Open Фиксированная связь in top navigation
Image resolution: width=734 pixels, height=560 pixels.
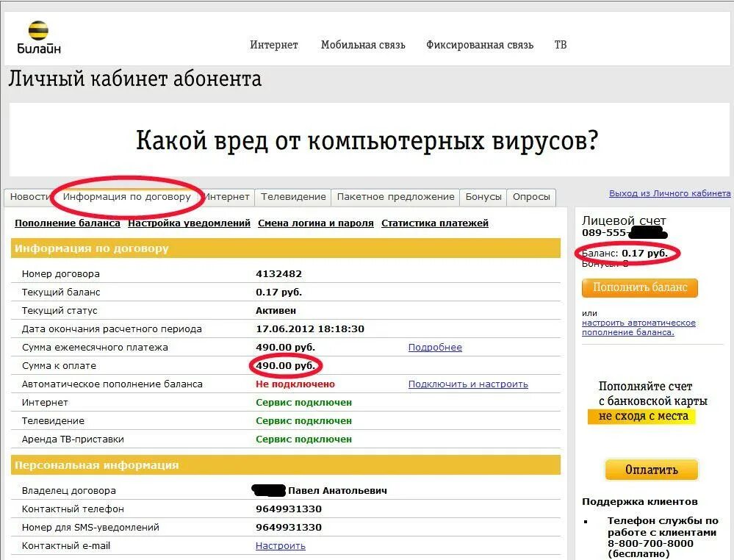480,45
